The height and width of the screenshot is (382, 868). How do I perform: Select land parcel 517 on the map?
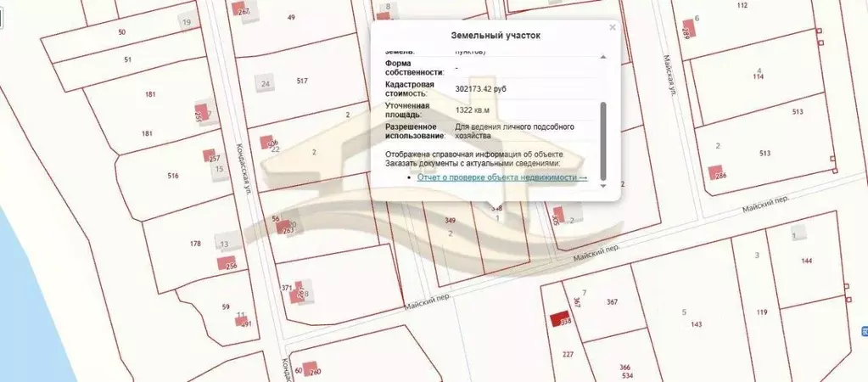coord(302,81)
